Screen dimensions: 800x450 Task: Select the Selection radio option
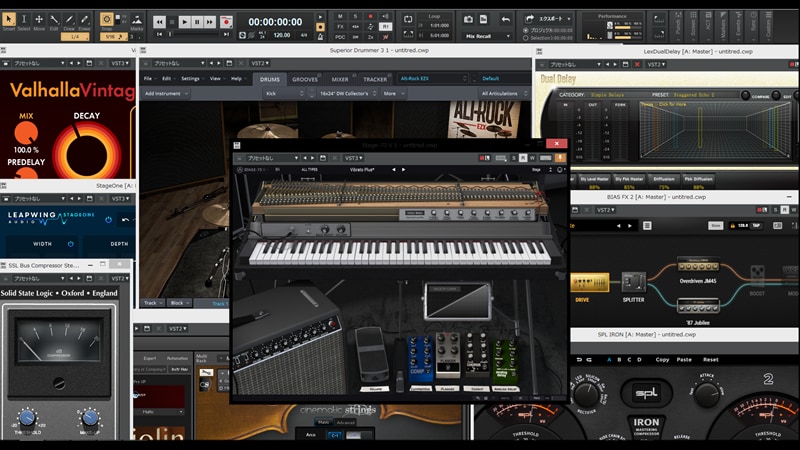pos(526,38)
